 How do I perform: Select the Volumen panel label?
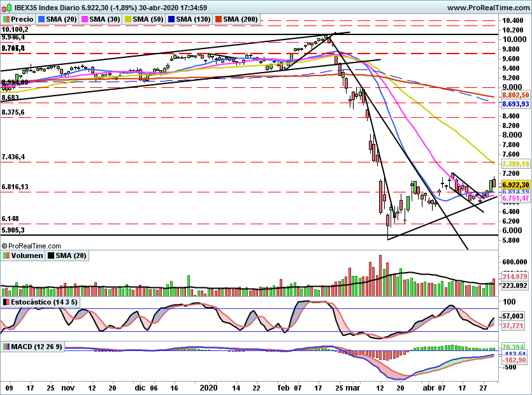click(27, 255)
